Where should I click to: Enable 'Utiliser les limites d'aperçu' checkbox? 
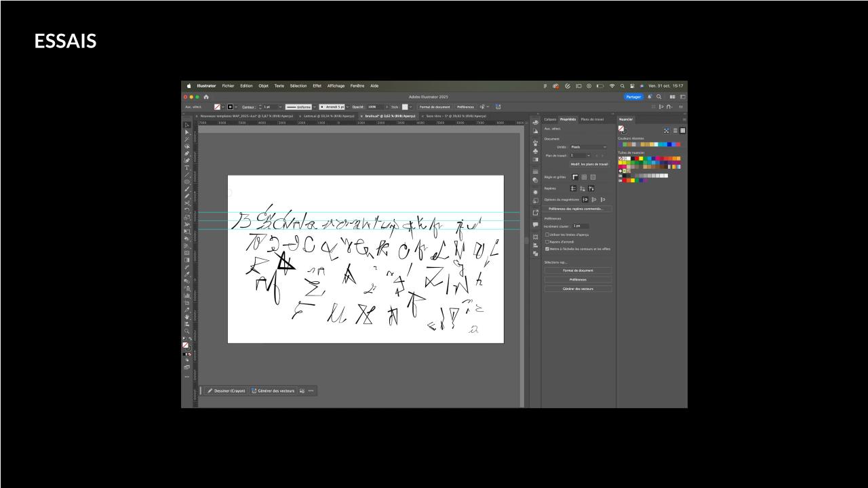click(x=547, y=235)
